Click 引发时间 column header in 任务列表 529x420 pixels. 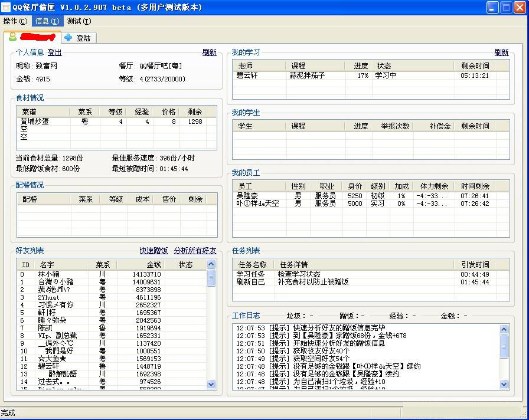(475, 265)
